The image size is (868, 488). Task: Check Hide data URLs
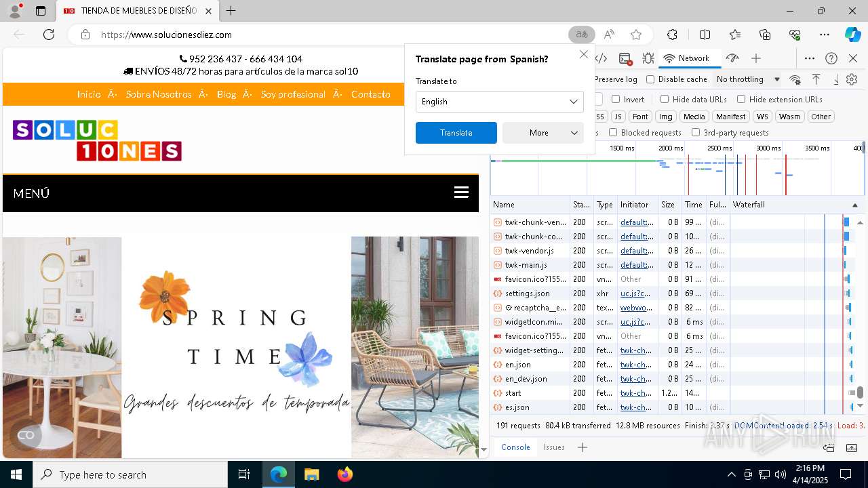click(x=665, y=99)
